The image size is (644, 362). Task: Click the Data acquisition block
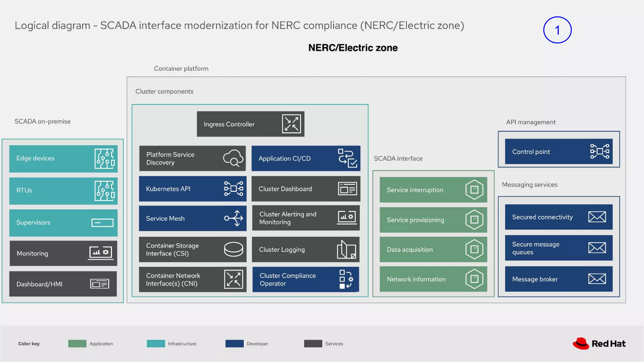(433, 250)
